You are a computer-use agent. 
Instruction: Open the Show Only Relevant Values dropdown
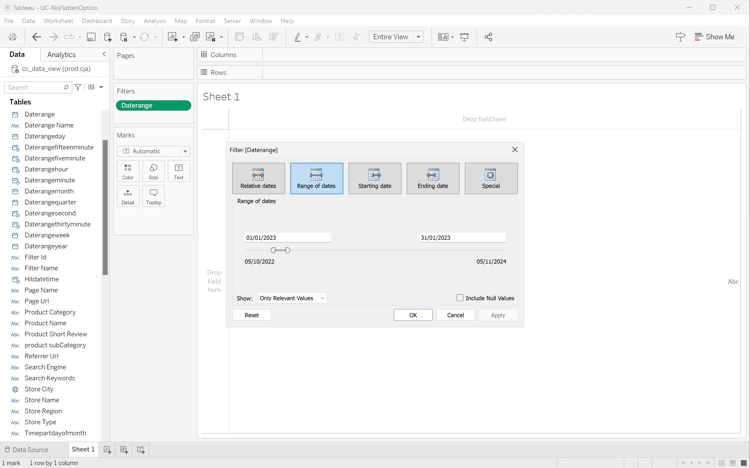(x=292, y=298)
